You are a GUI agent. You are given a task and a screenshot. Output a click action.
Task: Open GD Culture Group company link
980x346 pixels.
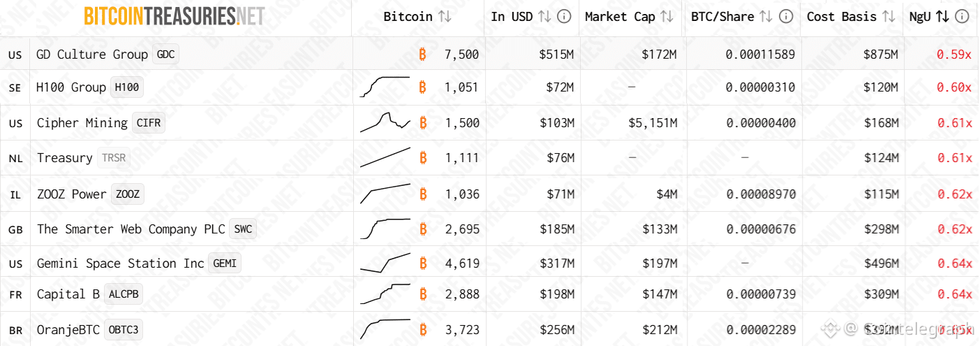[x=92, y=55]
